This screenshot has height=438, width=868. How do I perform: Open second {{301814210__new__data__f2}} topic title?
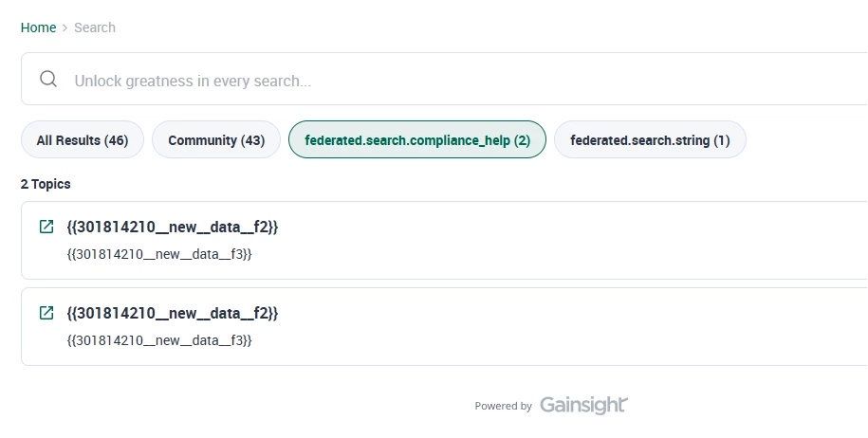pyautogui.click(x=172, y=313)
